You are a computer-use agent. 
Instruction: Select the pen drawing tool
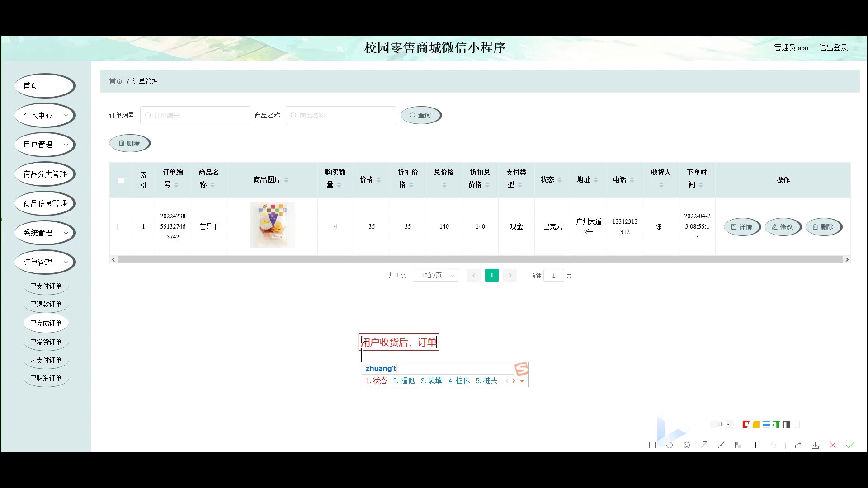click(x=721, y=445)
